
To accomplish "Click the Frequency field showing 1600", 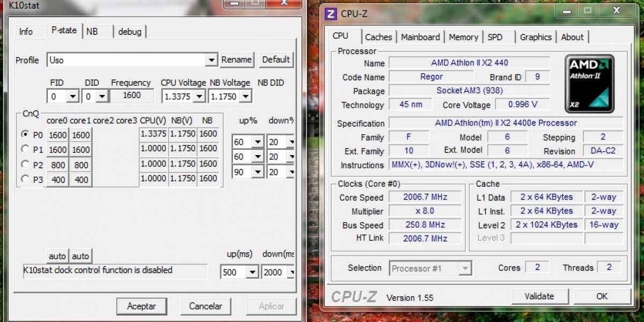I will pos(131,96).
